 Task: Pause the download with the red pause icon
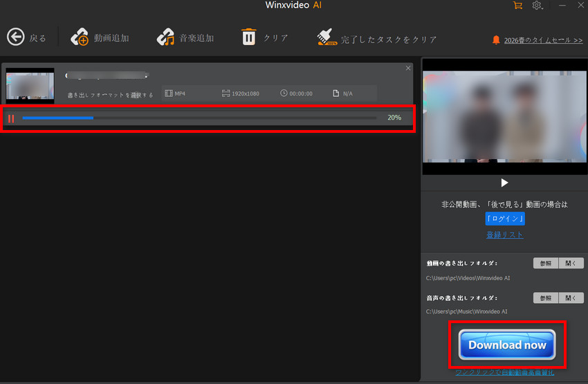11,118
